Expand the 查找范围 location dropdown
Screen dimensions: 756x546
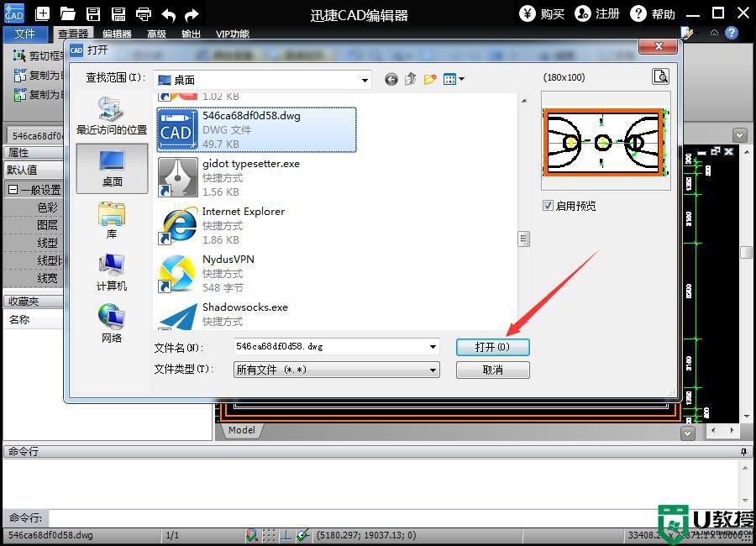(x=365, y=80)
